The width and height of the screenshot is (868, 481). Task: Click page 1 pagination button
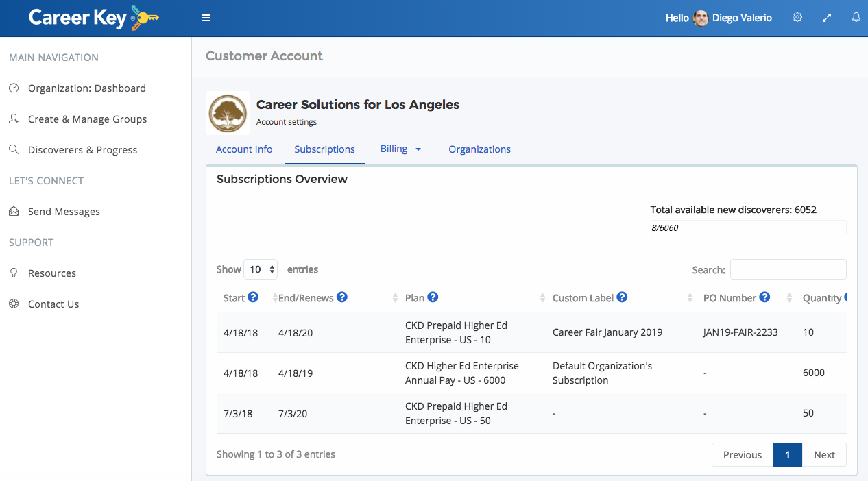tap(788, 454)
